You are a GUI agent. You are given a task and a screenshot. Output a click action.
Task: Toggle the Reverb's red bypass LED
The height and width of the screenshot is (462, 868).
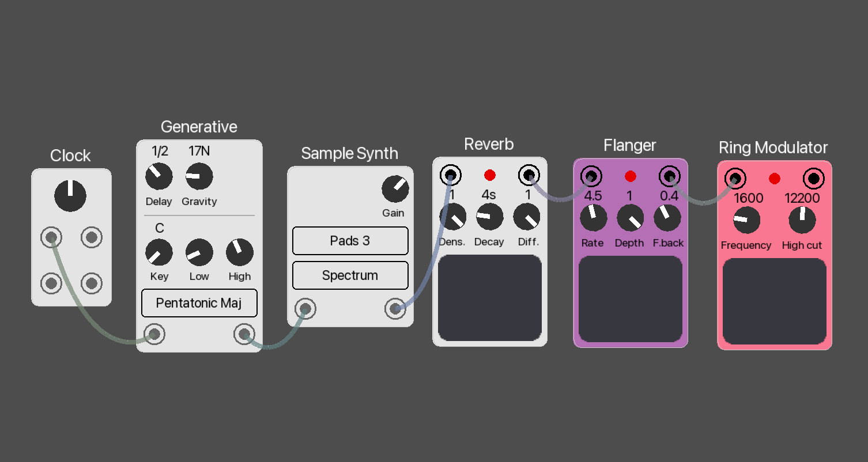[490, 175]
